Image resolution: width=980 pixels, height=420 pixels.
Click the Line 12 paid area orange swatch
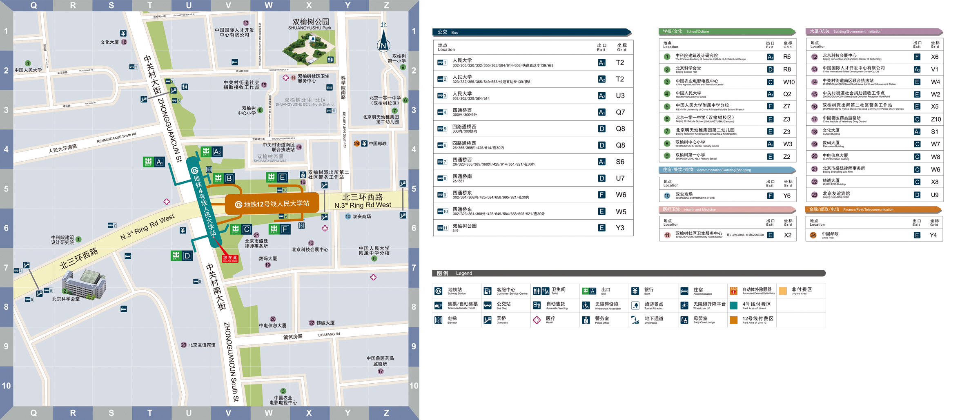[733, 320]
